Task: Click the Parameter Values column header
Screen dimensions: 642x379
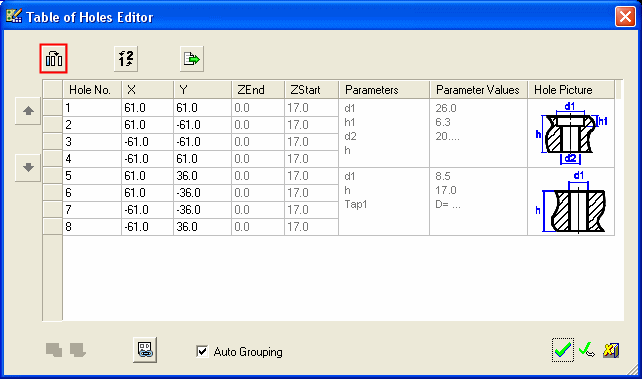Action: pyautogui.click(x=479, y=90)
